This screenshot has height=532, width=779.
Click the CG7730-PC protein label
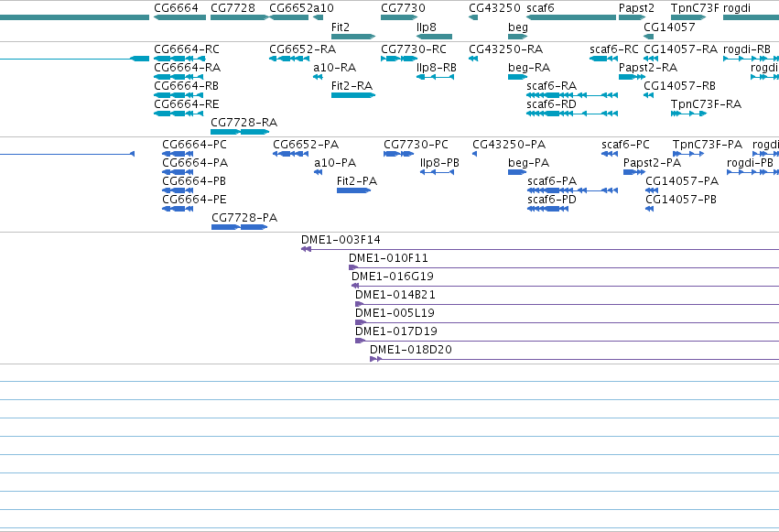[416, 145]
